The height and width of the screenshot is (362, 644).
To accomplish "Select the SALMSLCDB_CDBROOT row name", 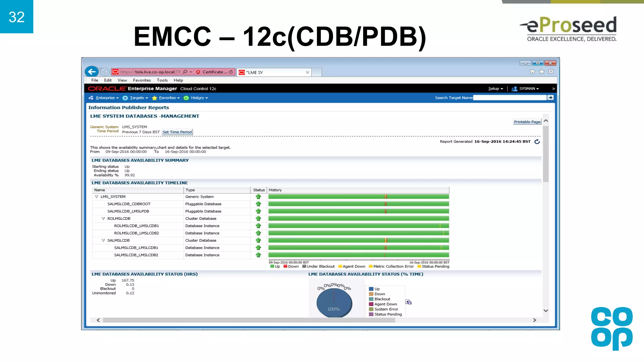I will pos(129,204).
